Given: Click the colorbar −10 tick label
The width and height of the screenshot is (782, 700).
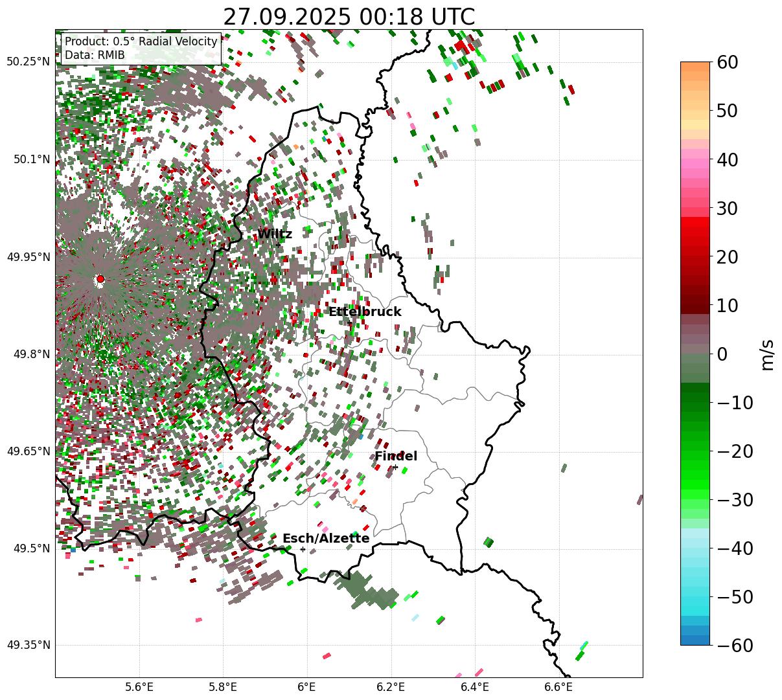Looking at the screenshot, I should [735, 402].
